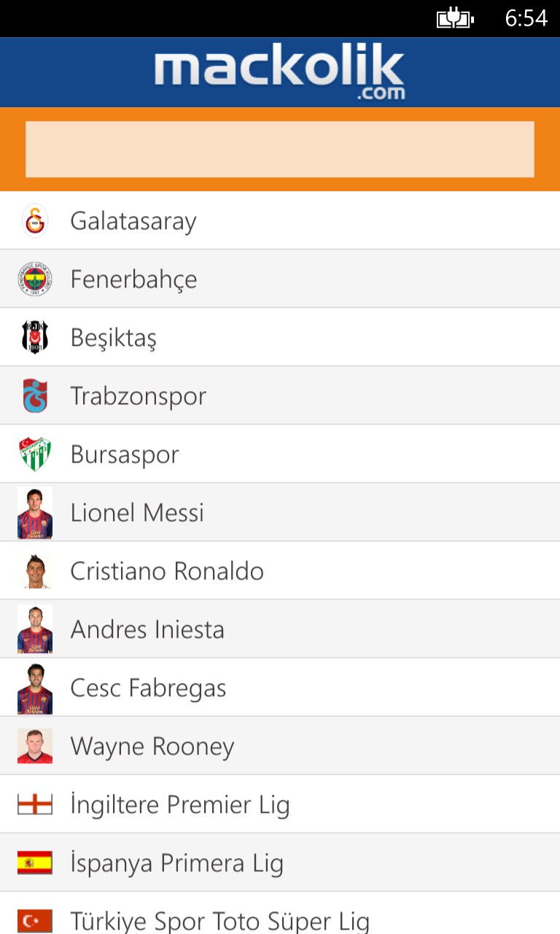The width and height of the screenshot is (560, 934).
Task: Tap the Trabzonspor crest icon
Action: pyautogui.click(x=35, y=396)
